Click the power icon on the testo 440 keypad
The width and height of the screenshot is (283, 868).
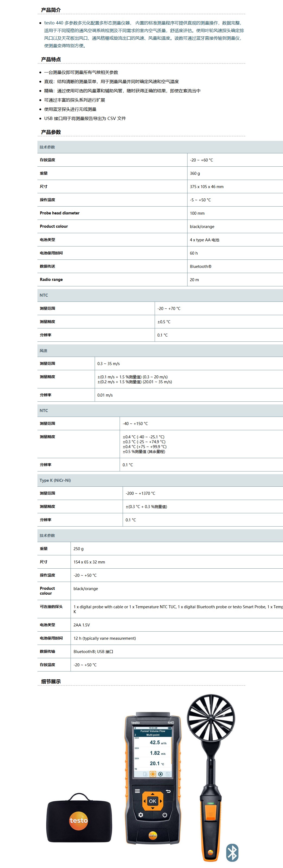(x=165, y=815)
